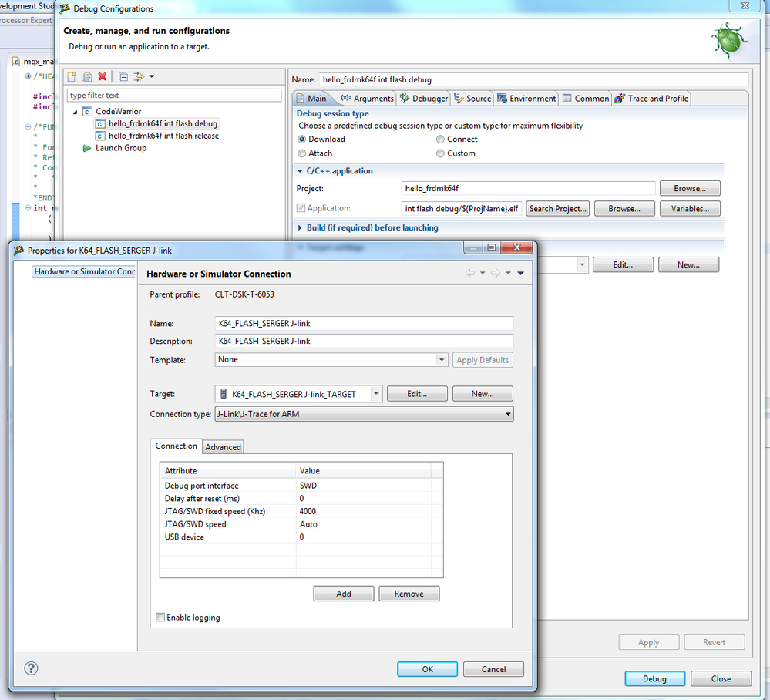Click the Search Project... button
The image size is (770, 700).
pyautogui.click(x=557, y=209)
